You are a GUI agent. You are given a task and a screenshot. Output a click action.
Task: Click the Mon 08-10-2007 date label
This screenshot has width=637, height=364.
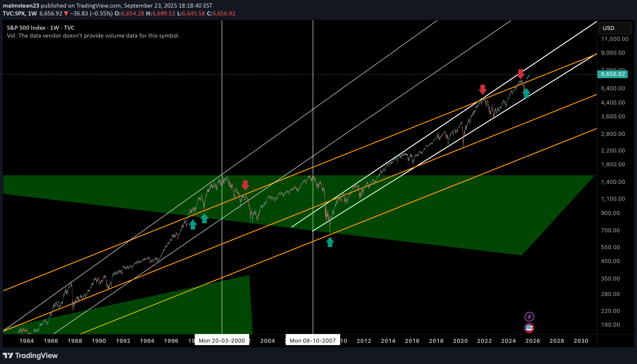point(313,340)
